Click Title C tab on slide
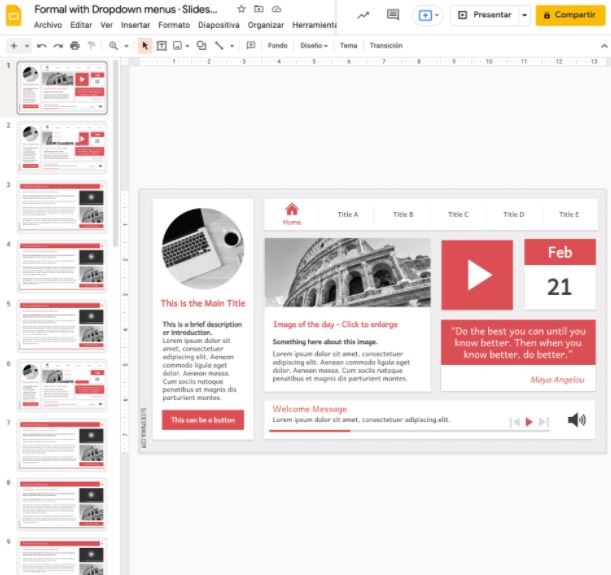 pos(458,214)
